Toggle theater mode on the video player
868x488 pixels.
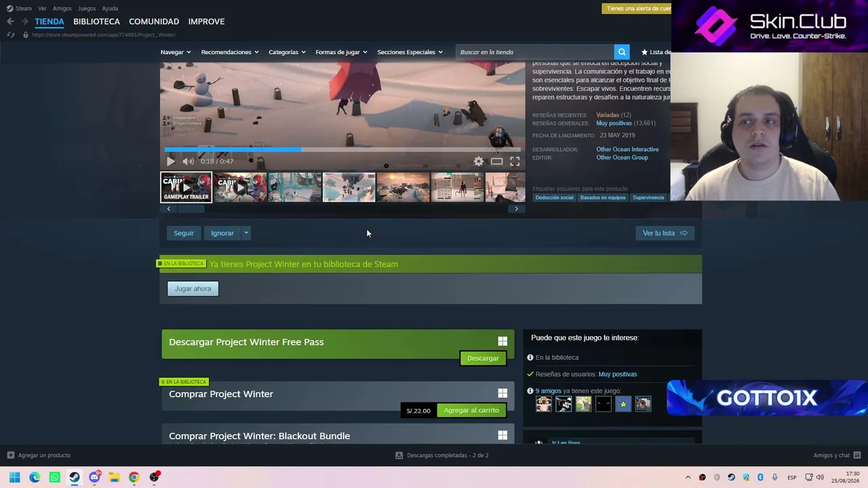[497, 161]
